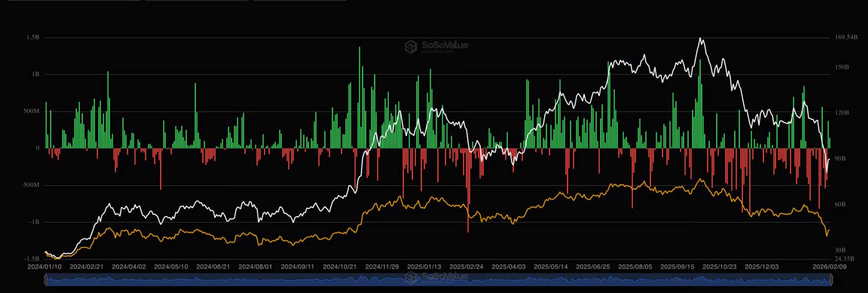Click the 150B label on the right axis
The width and height of the screenshot is (868, 293).
point(843,67)
